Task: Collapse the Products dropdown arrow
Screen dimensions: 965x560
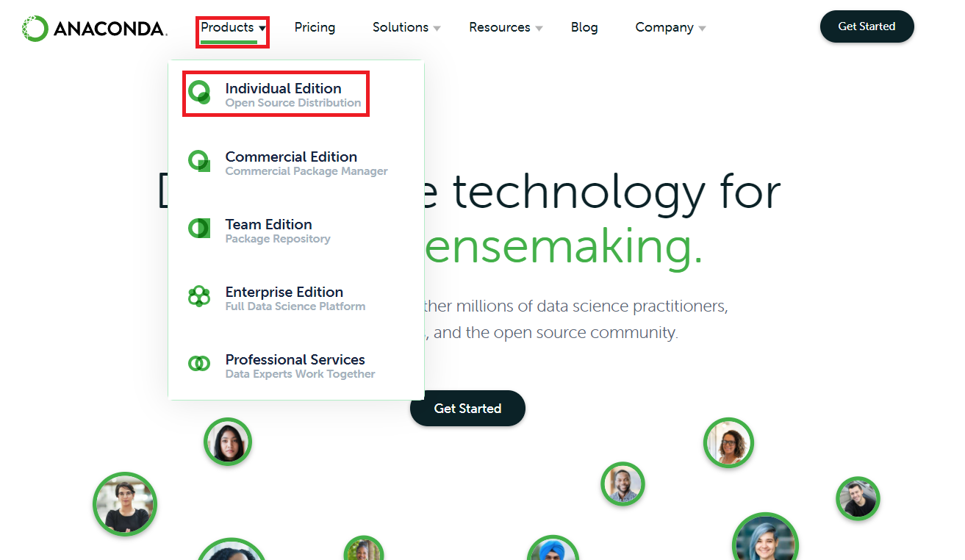Action: pyautogui.click(x=262, y=29)
